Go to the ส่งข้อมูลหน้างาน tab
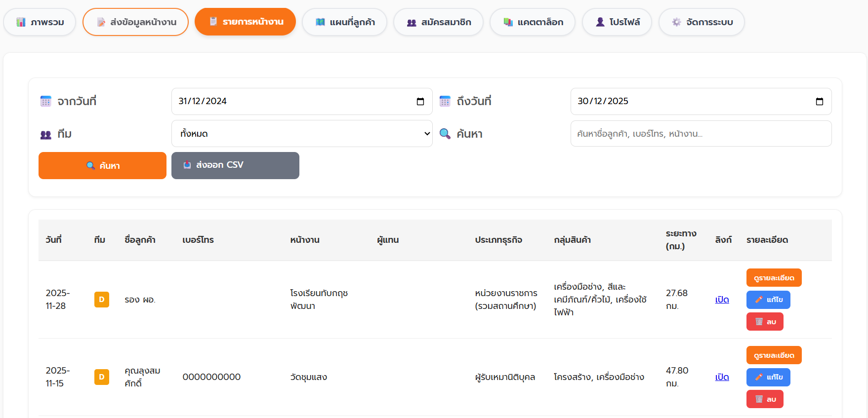Image resolution: width=868 pixels, height=418 pixels. point(135,22)
